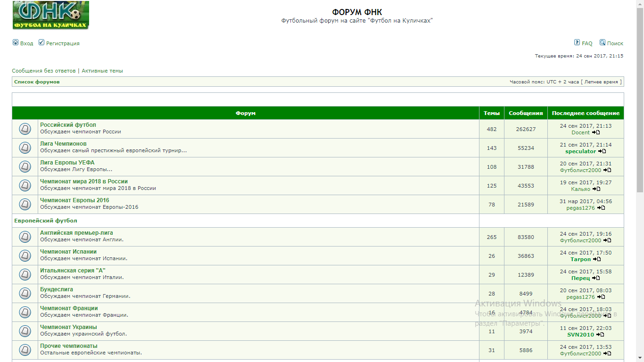View latest post icon next to SVN2010

(x=600, y=335)
